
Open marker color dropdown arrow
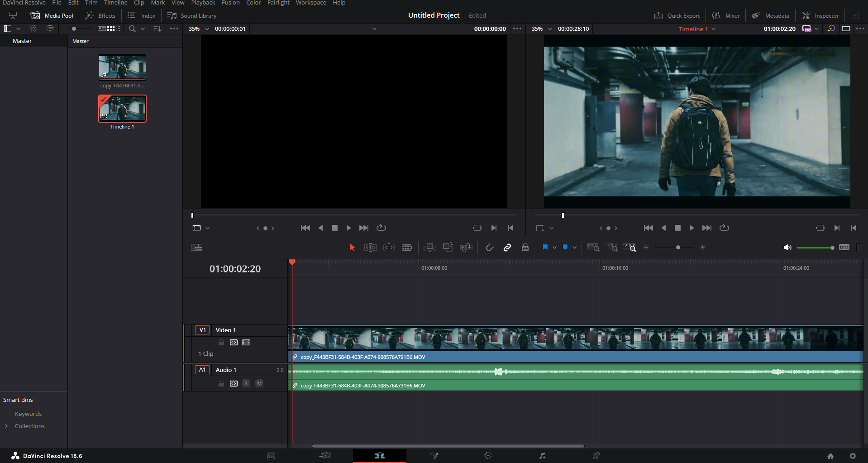tap(574, 248)
